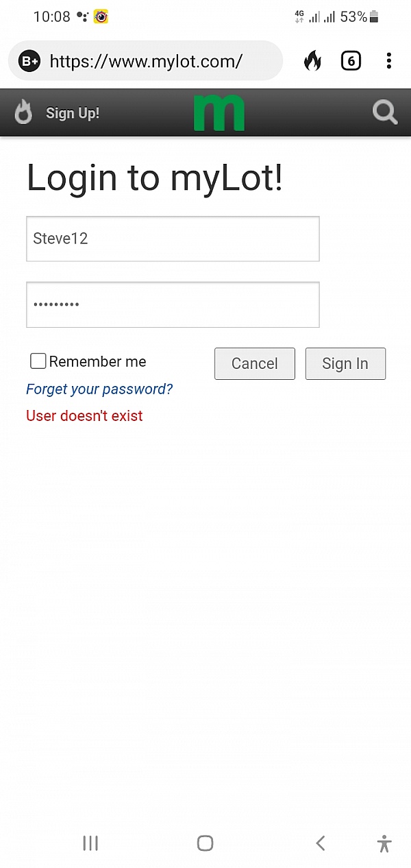The height and width of the screenshot is (868, 411).
Task: Open search with the magnifier icon
Action: (x=384, y=112)
